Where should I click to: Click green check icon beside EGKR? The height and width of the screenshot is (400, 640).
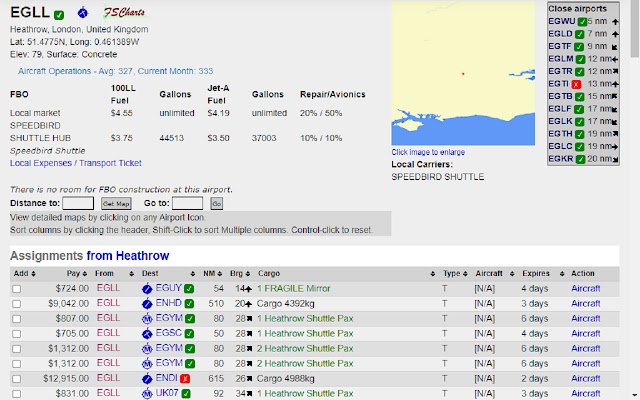580,159
